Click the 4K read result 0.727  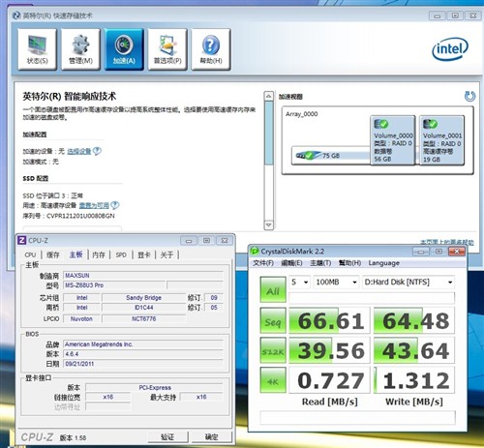tap(329, 380)
